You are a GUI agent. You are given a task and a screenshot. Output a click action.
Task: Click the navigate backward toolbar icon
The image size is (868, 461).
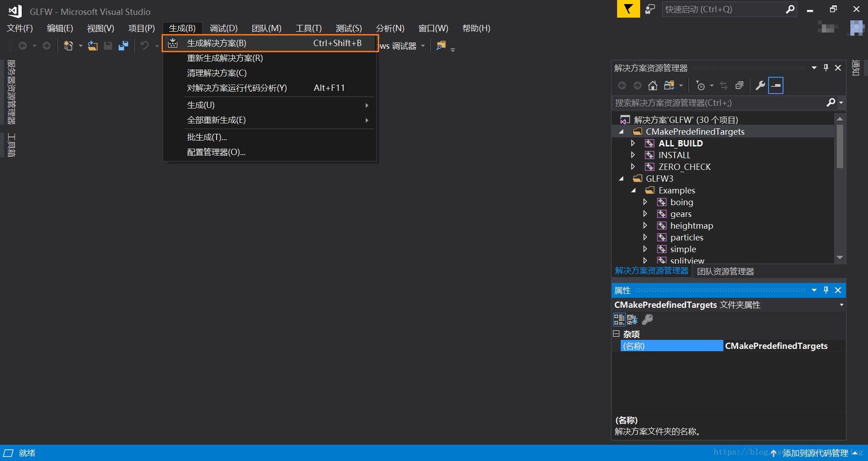coord(22,46)
